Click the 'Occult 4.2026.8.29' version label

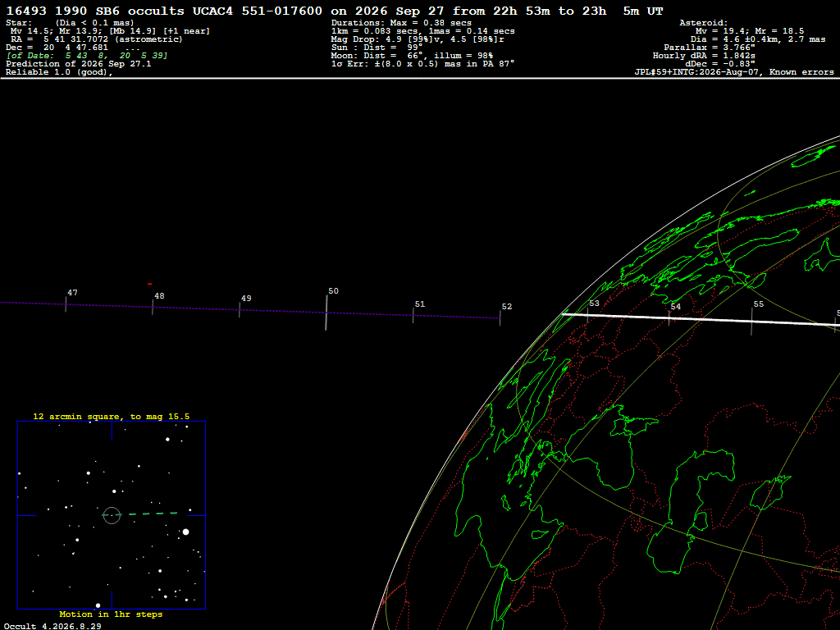(x=52, y=626)
